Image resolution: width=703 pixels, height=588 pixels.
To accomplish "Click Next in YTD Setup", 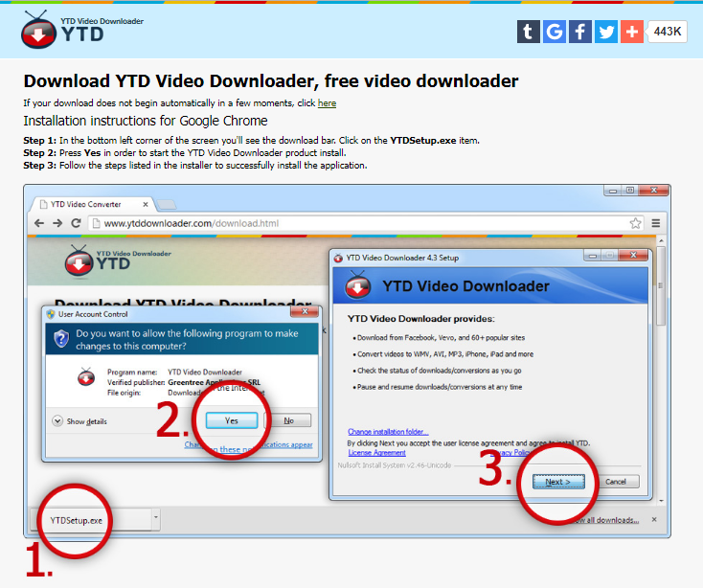I will (x=558, y=482).
